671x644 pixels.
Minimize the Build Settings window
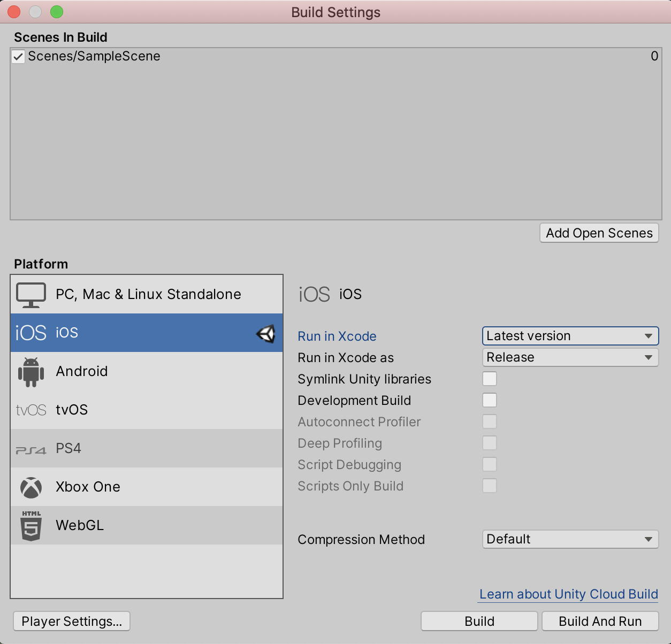[35, 12]
